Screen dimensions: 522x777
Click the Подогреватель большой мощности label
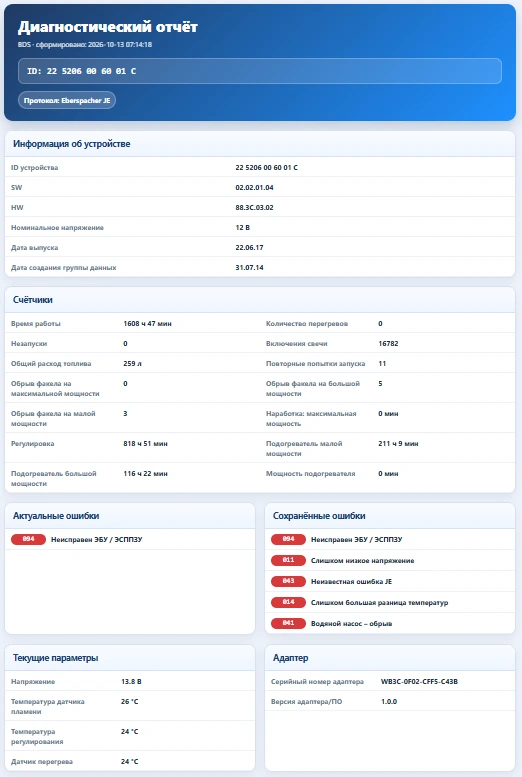(x=54, y=479)
